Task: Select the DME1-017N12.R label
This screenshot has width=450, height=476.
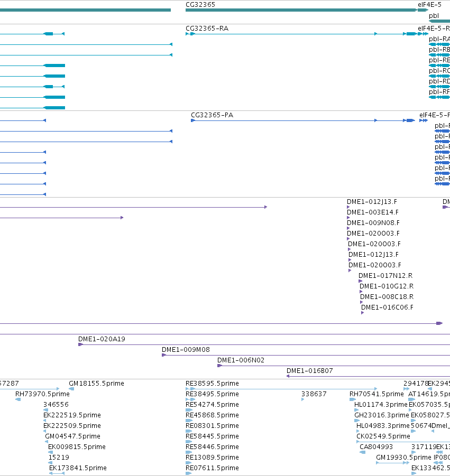Action: pyautogui.click(x=385, y=276)
